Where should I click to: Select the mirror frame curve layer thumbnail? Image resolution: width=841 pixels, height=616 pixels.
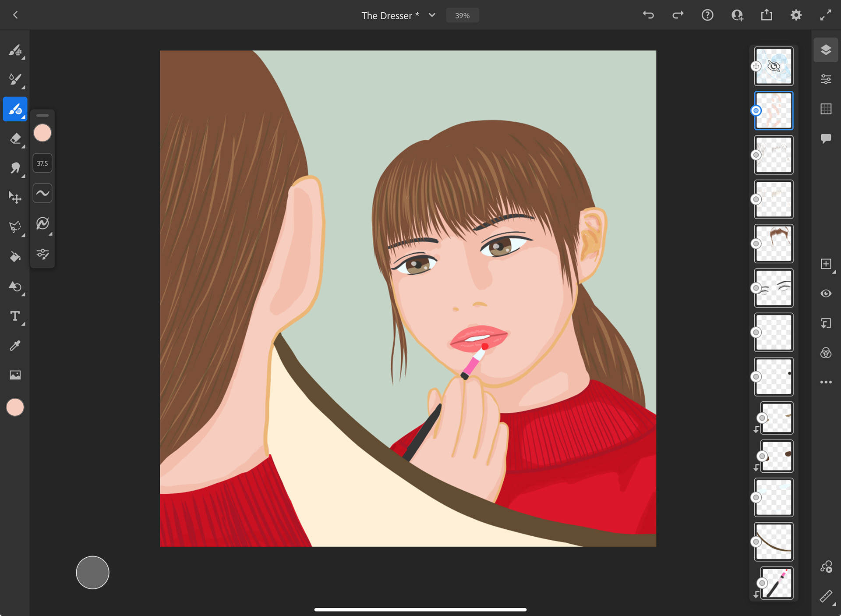pyautogui.click(x=774, y=542)
